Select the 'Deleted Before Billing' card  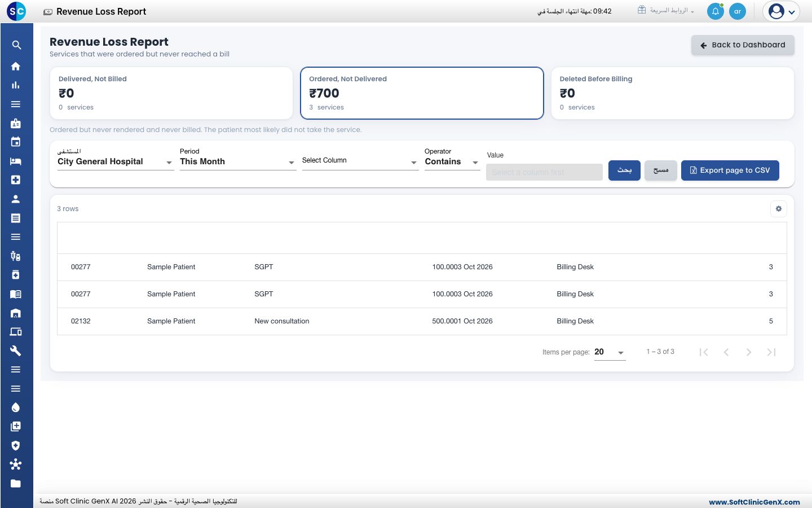pos(673,93)
